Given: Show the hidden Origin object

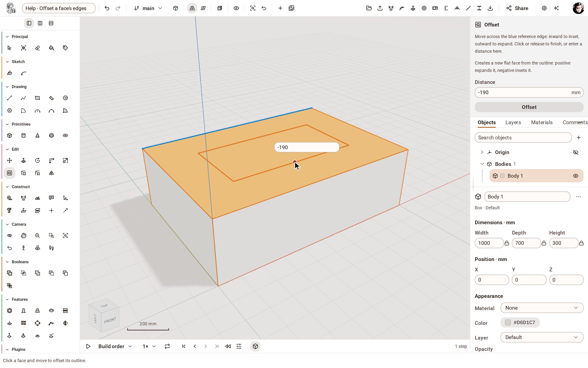Looking at the screenshot, I should click(x=576, y=152).
